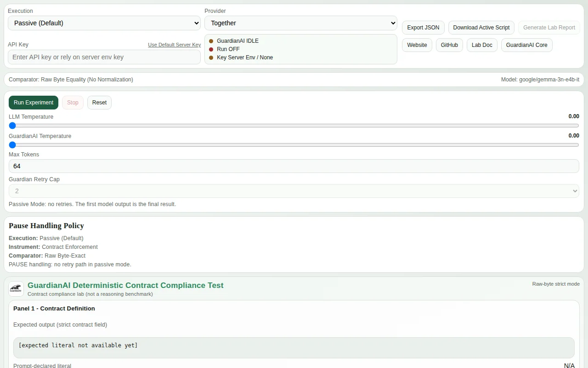The height and width of the screenshot is (368, 588).
Task: Expand the Guardian Retry Cap selector
Action: 294,191
